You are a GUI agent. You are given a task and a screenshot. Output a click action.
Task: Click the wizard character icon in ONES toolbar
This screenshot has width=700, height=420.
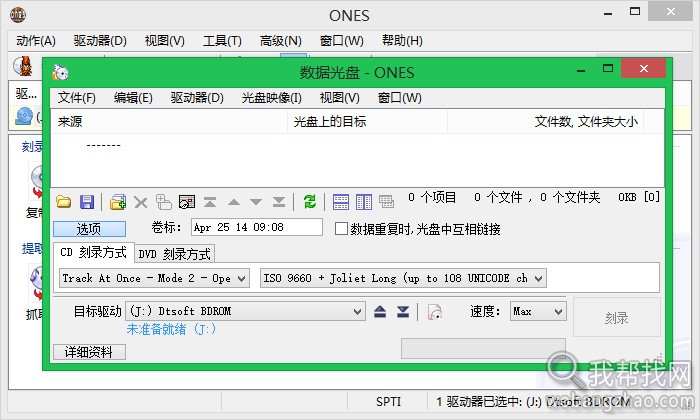23,66
